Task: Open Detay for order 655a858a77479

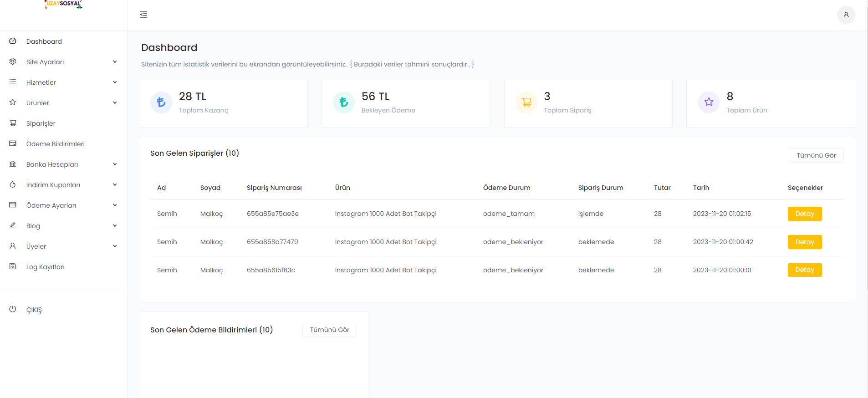Action: pos(805,242)
